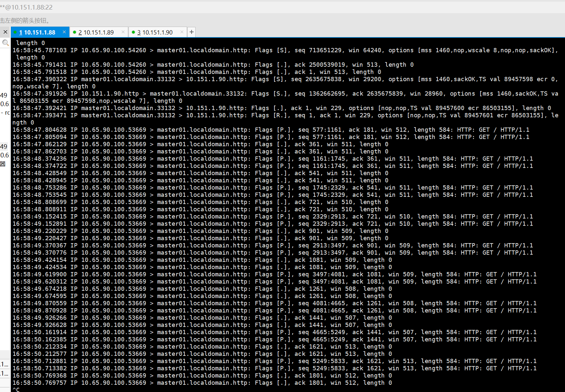Click the line timestamped 16:58:47.804628

coord(271,130)
